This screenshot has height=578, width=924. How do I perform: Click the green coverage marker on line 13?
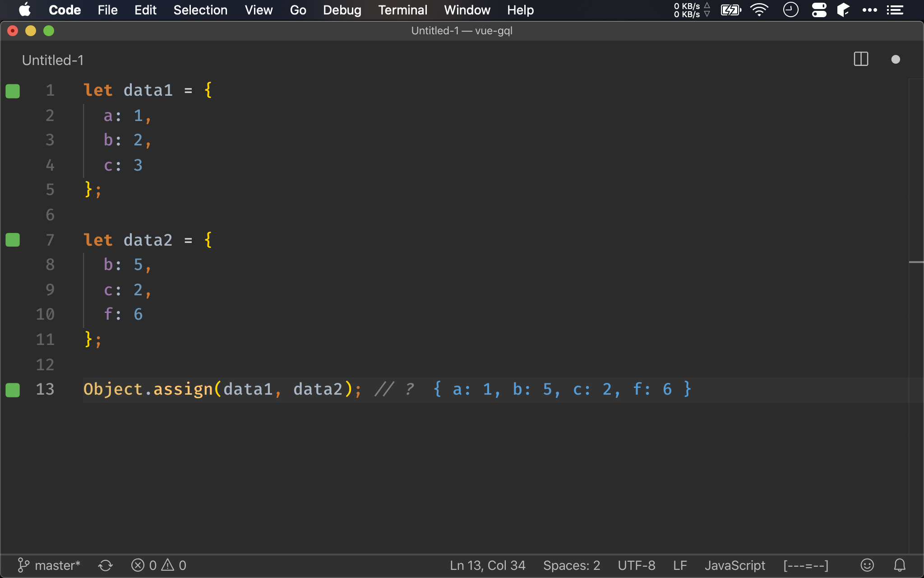[x=13, y=390]
